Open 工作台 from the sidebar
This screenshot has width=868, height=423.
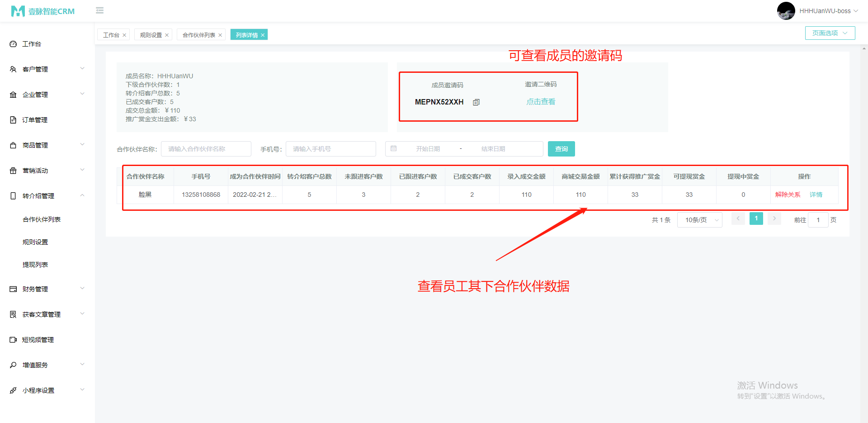(x=32, y=44)
